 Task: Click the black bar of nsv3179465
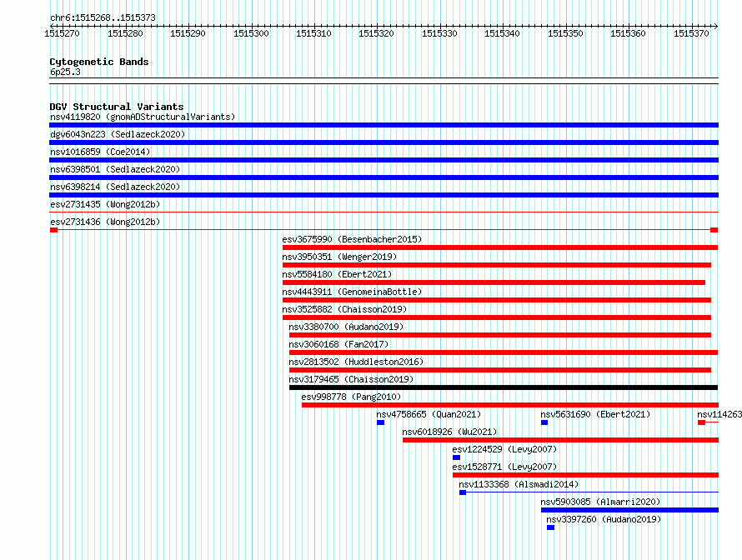pyautogui.click(x=504, y=387)
